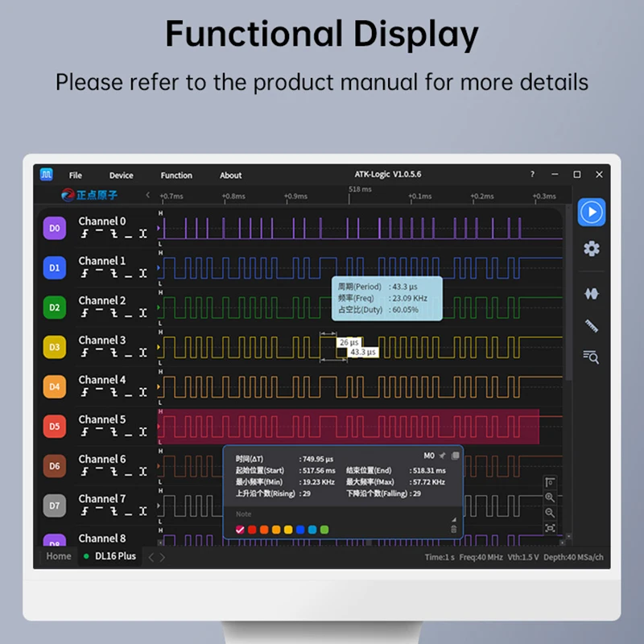Image resolution: width=644 pixels, height=644 pixels.
Task: Click the D0 channel color badge
Action: 55,228
